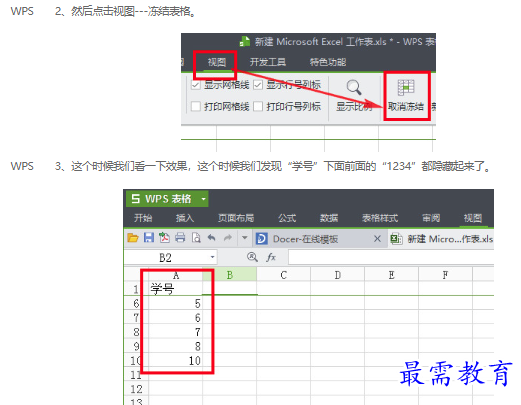This screenshot has width=521, height=405.
Task: Click the save disk icon
Action: point(149,238)
